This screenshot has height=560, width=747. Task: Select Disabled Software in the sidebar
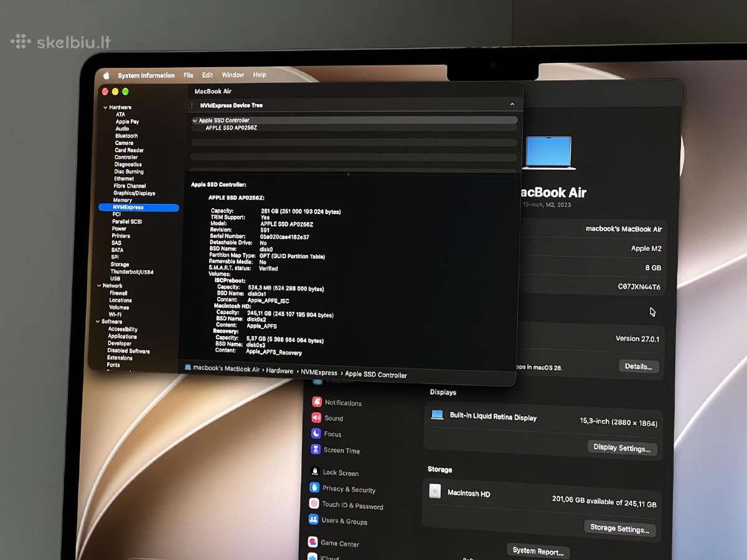point(128,351)
